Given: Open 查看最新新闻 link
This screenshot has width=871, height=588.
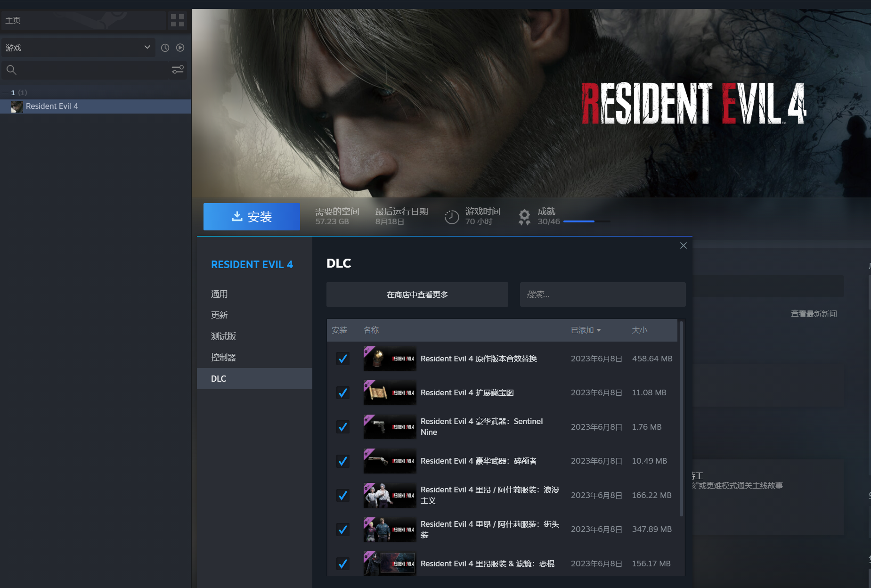Looking at the screenshot, I should pos(814,314).
